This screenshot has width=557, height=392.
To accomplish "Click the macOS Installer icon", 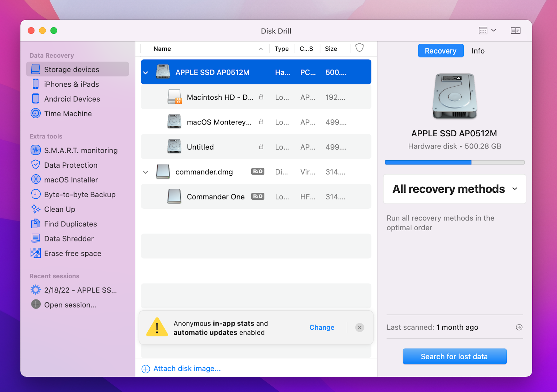I will (x=36, y=179).
